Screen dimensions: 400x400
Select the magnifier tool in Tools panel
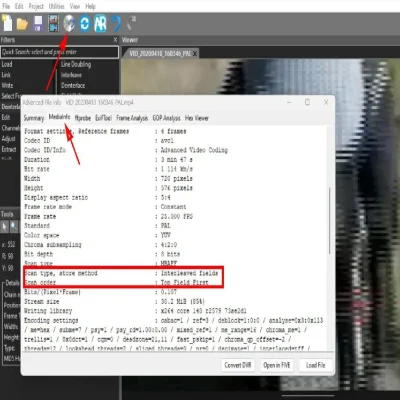[x=14, y=227]
